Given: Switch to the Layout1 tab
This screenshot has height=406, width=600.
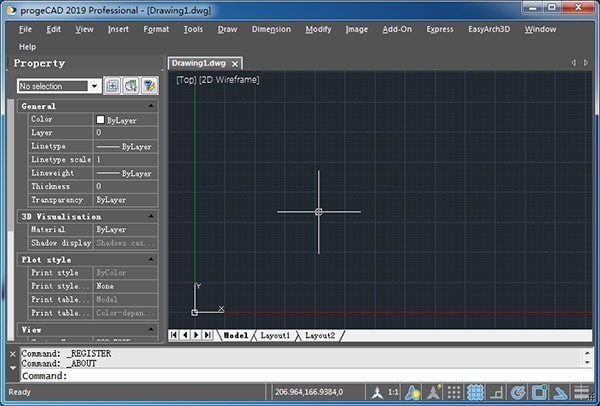Looking at the screenshot, I should [275, 335].
